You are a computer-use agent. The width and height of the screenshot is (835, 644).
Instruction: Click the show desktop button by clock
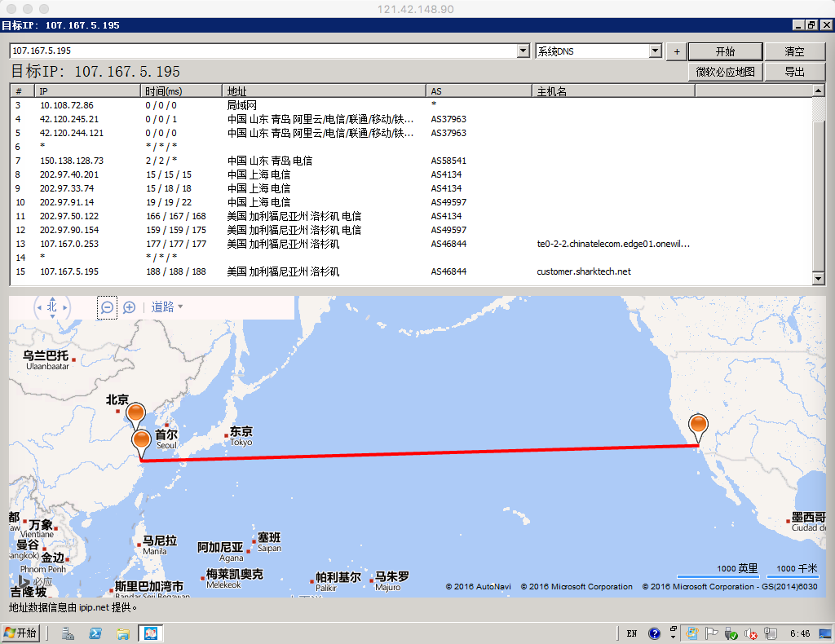click(x=825, y=633)
